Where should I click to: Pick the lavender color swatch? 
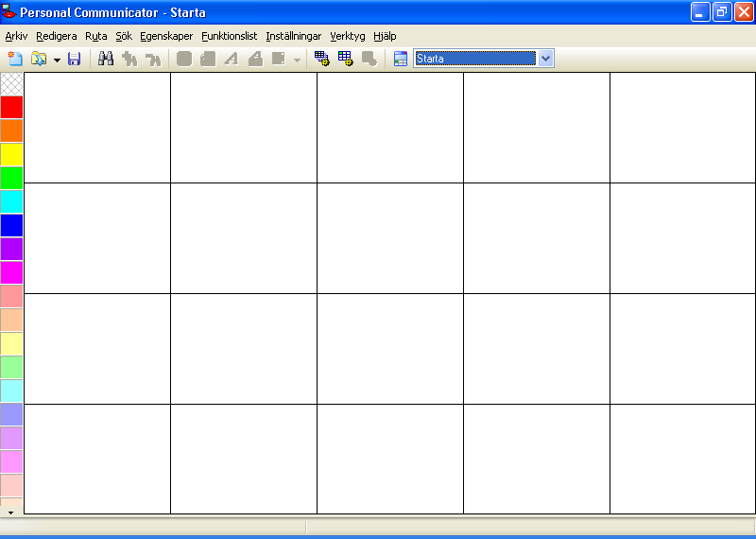pyautogui.click(x=11, y=438)
